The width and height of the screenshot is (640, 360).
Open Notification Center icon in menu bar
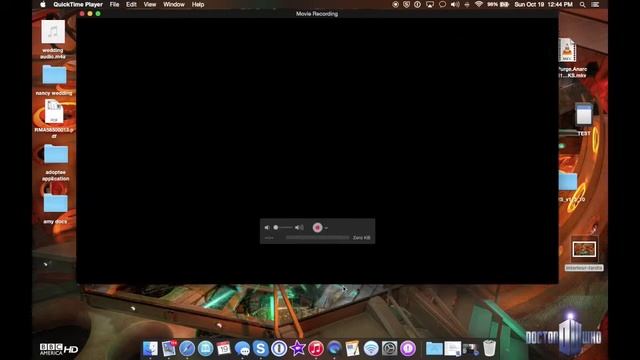pyautogui.click(x=596, y=4)
